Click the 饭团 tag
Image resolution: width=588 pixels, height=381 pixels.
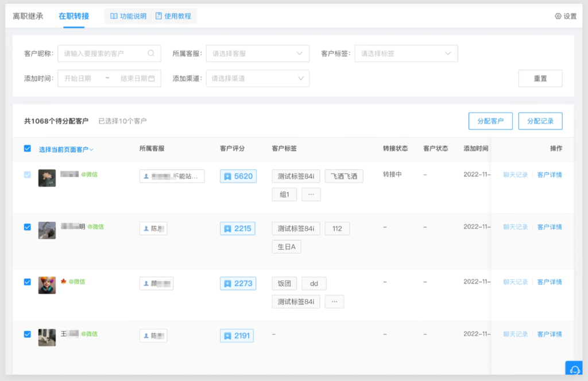[x=284, y=283]
